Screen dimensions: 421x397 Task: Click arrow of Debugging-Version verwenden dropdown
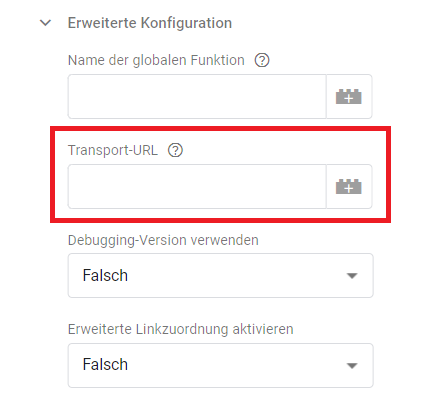tap(352, 276)
